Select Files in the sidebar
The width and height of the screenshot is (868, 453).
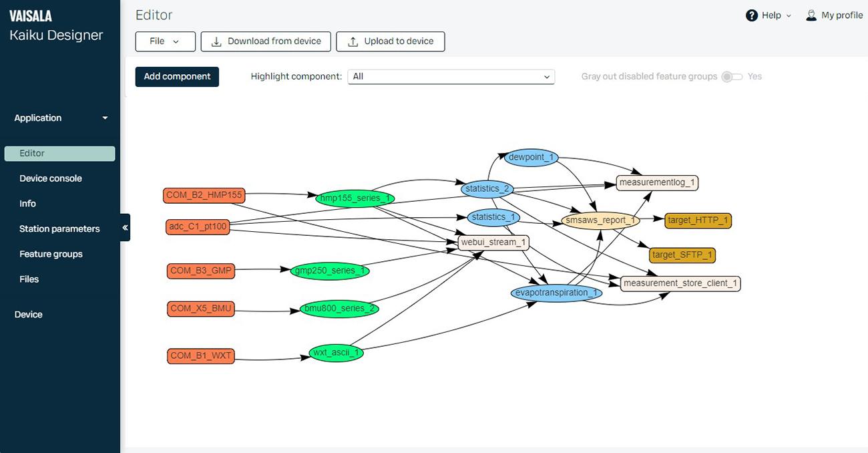tap(29, 279)
